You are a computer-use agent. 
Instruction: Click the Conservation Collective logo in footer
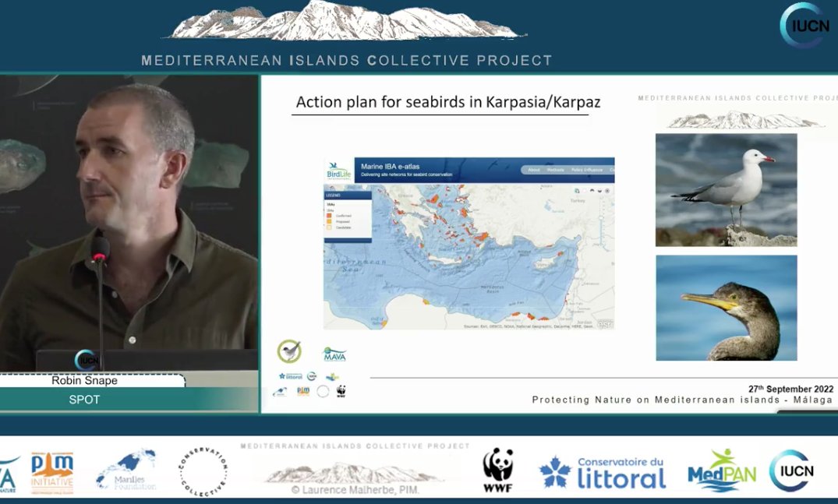[203, 472]
